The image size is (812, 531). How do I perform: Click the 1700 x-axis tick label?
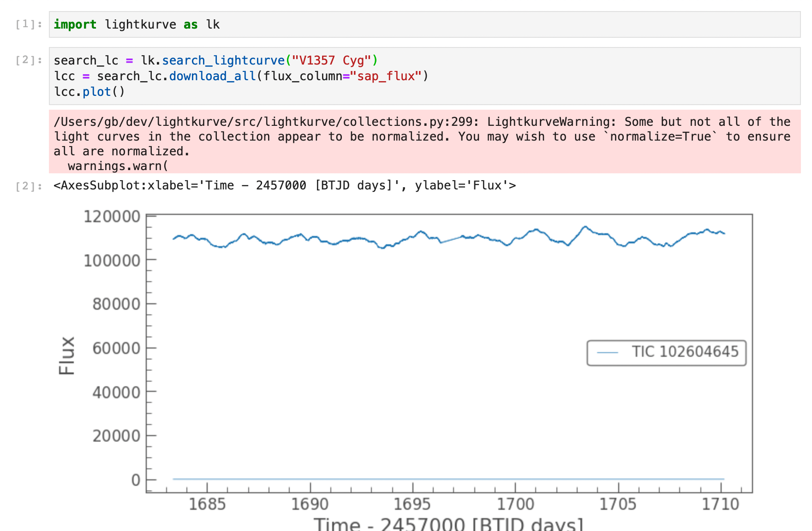click(515, 504)
